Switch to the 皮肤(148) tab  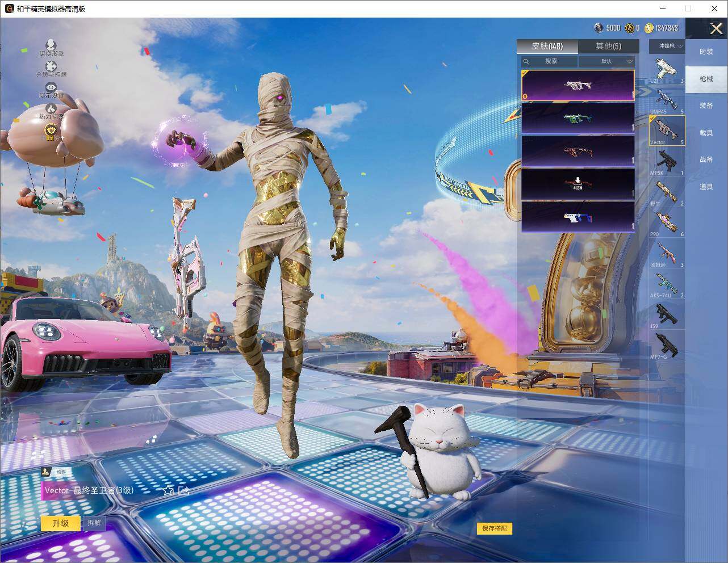pyautogui.click(x=547, y=46)
